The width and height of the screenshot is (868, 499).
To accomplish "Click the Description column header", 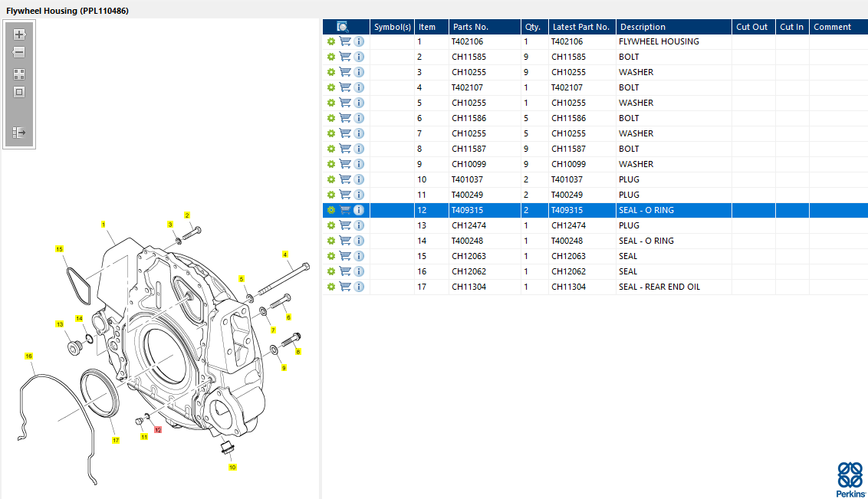I will [x=643, y=27].
